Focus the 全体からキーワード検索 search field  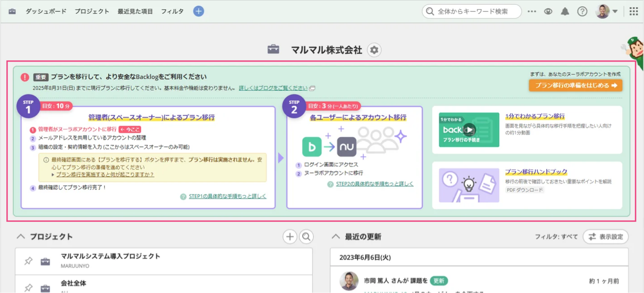tap(472, 11)
